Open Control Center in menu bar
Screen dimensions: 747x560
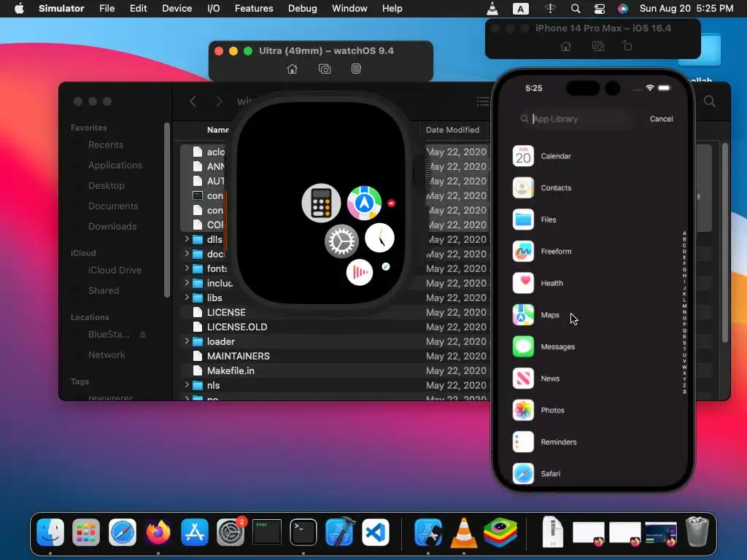pos(600,9)
